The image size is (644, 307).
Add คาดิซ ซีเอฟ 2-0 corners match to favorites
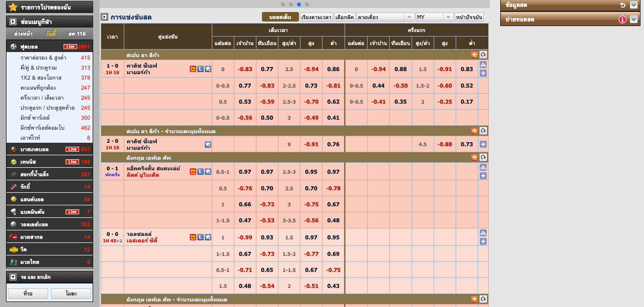point(208,144)
